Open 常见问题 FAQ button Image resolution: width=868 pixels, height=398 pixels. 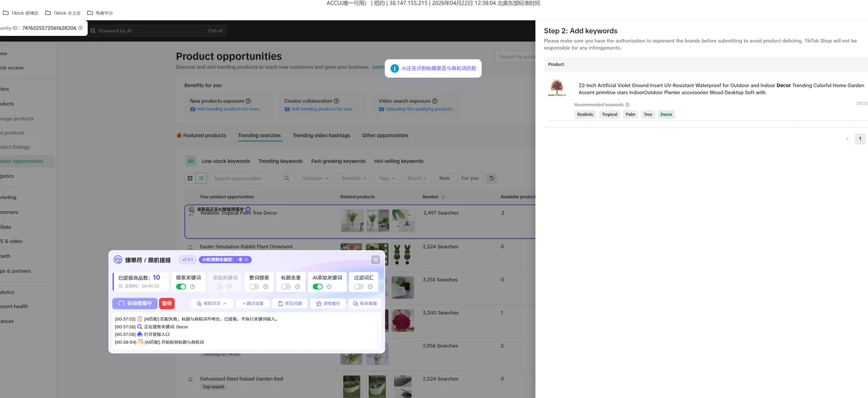(290, 303)
